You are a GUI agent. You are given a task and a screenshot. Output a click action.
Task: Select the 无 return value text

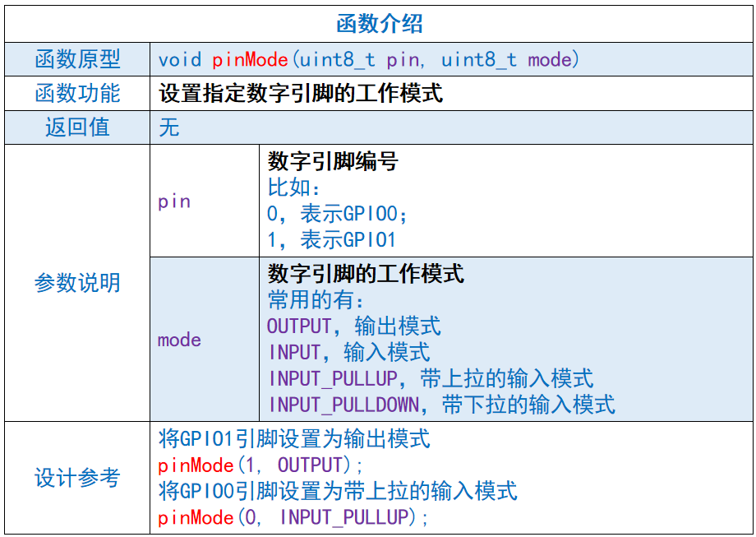(x=169, y=127)
